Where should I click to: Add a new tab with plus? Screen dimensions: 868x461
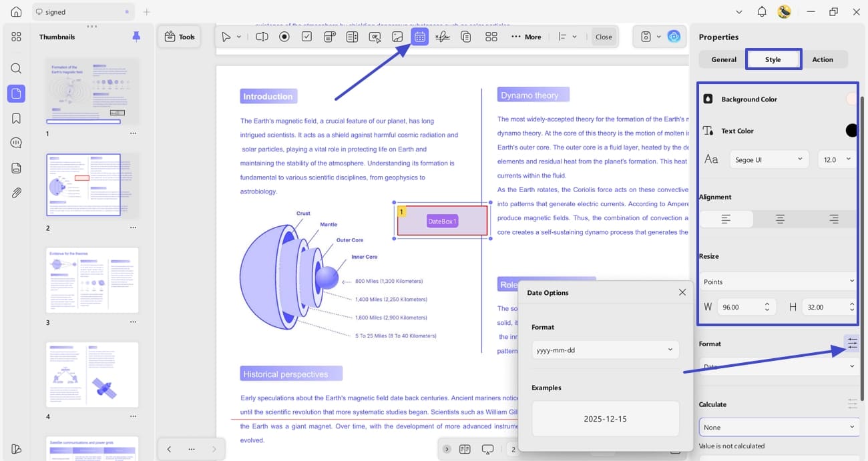point(147,12)
